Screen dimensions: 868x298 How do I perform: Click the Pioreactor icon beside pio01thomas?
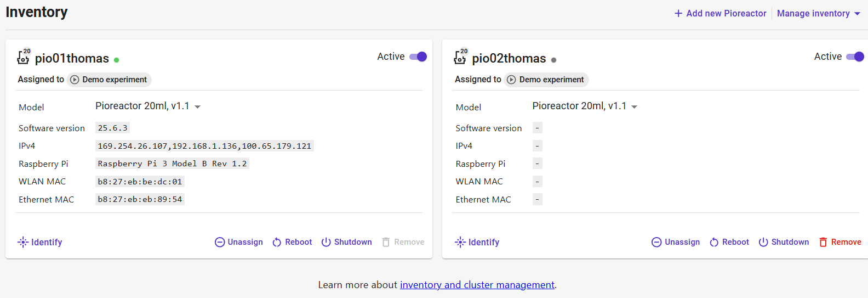[x=23, y=57]
